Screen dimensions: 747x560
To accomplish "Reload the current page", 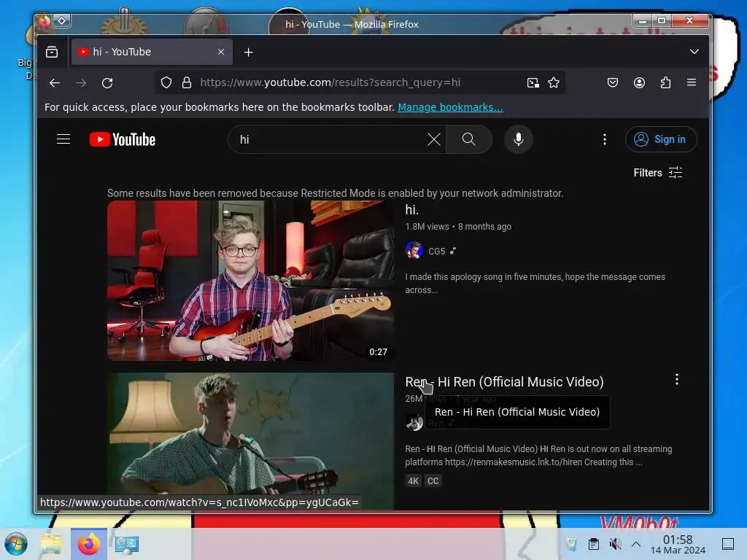I will 107,83.
